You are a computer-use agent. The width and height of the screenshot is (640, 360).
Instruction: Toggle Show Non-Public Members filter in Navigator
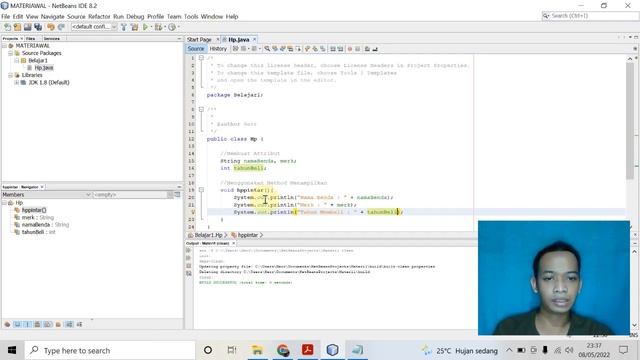[x=37, y=324]
